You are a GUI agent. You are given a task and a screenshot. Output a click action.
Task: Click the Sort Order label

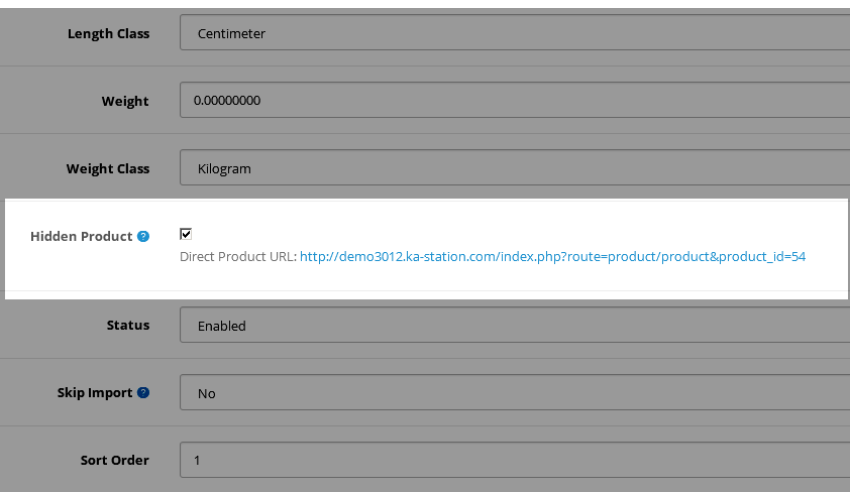pos(114,460)
